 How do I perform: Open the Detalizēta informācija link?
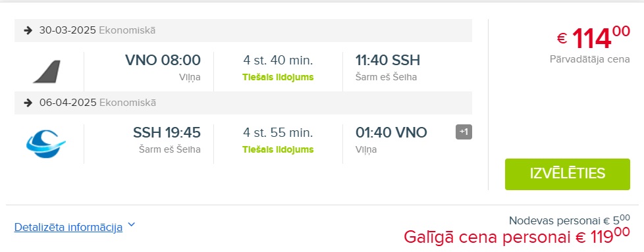68,227
